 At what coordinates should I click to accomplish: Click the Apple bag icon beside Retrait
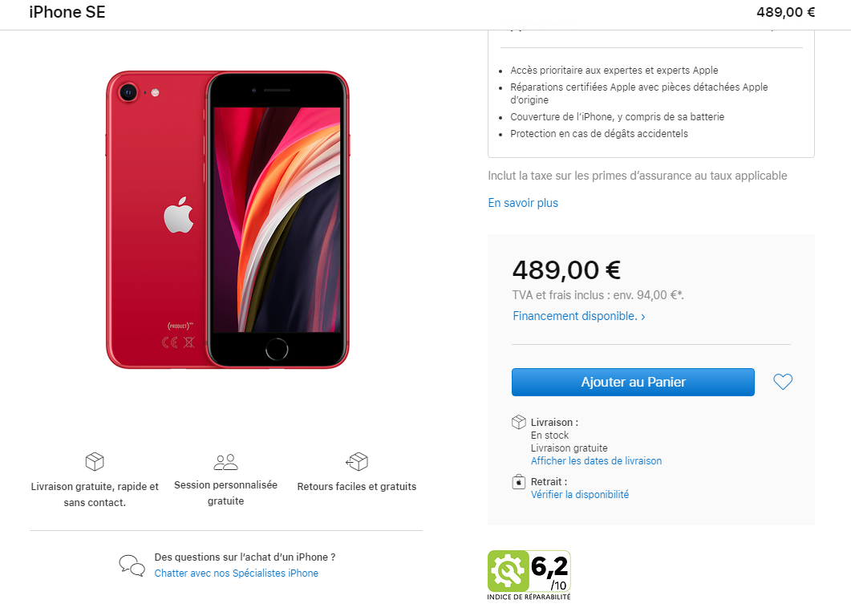tap(519, 482)
